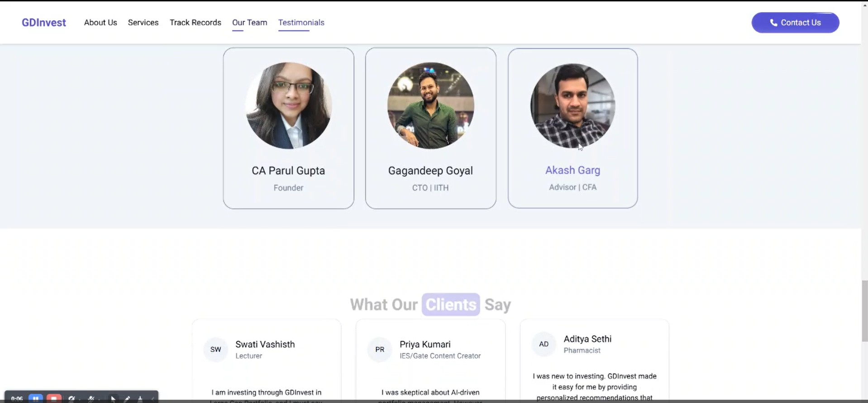Screen dimensions: 868x403
Task: Select Swati Vashisth testimonial name
Action: [265, 344]
